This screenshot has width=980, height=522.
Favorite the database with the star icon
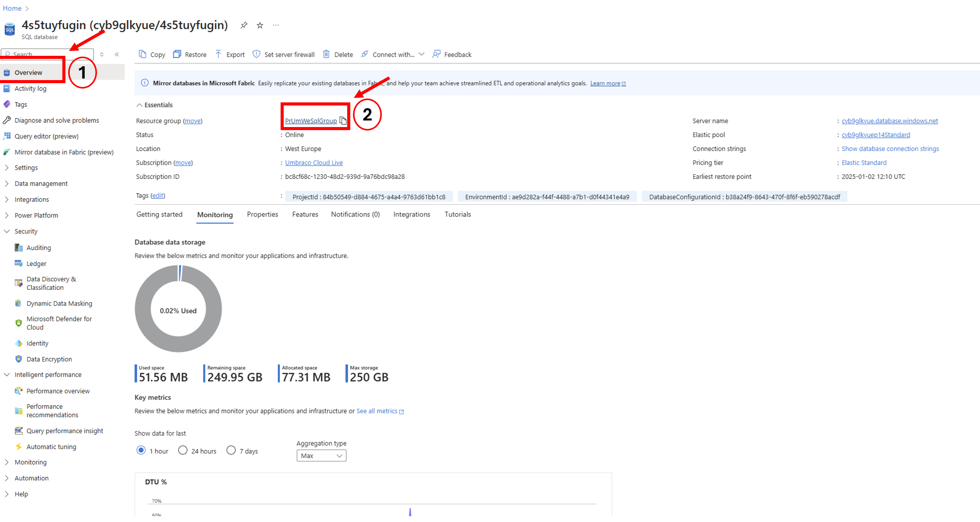260,25
